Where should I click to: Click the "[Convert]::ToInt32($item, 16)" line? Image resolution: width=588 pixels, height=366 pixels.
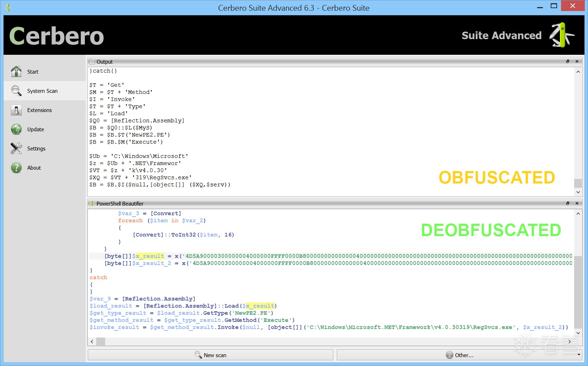(x=184, y=235)
